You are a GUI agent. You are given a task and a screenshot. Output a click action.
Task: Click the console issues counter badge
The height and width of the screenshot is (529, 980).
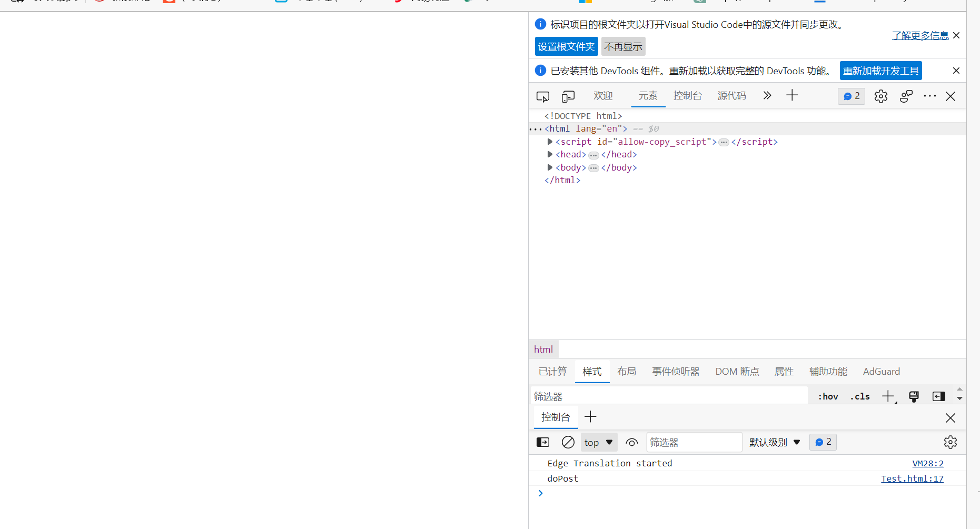823,442
